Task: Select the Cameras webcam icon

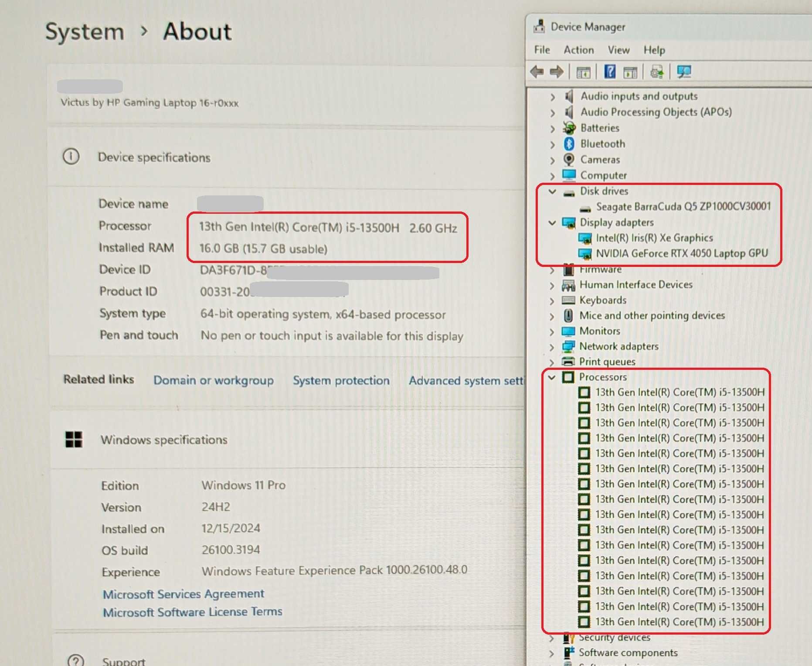Action: coord(569,159)
